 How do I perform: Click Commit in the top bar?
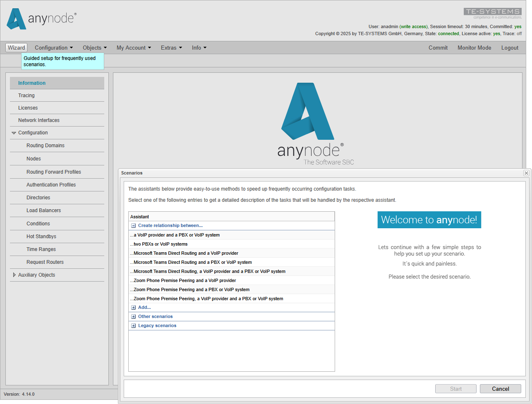click(x=438, y=48)
